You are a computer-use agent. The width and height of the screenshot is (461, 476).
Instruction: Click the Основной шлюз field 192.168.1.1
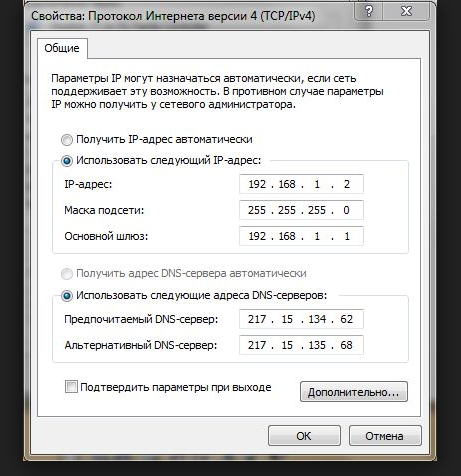(301, 236)
